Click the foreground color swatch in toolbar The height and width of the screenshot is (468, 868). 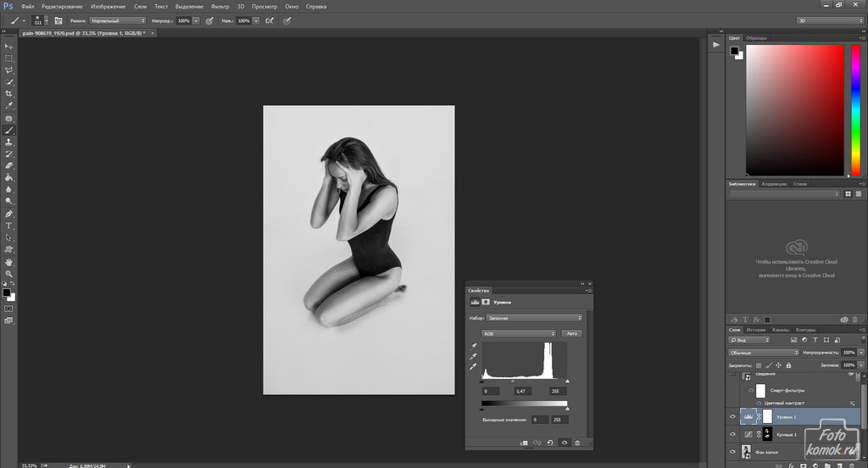tap(6, 292)
